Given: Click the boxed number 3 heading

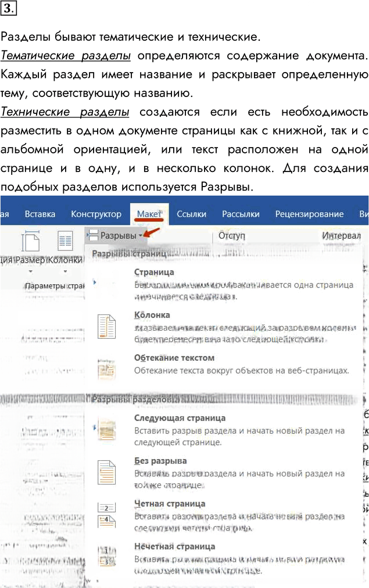Looking at the screenshot, I should coord(8,8).
